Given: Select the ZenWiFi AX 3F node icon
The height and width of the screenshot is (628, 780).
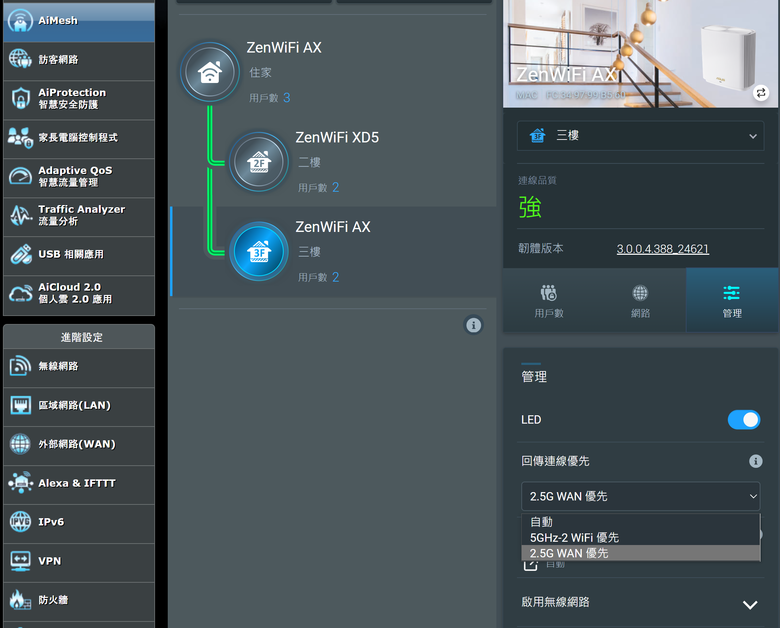Looking at the screenshot, I should pyautogui.click(x=259, y=251).
